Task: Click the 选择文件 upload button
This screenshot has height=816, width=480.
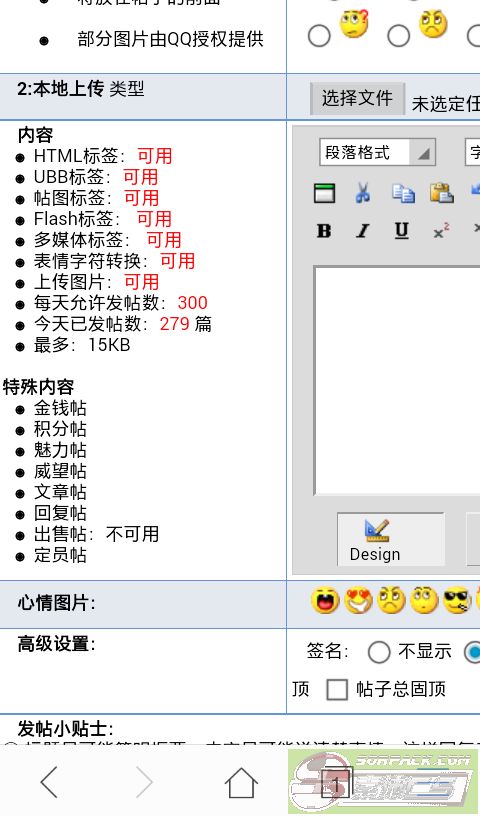Action: pyautogui.click(x=357, y=98)
